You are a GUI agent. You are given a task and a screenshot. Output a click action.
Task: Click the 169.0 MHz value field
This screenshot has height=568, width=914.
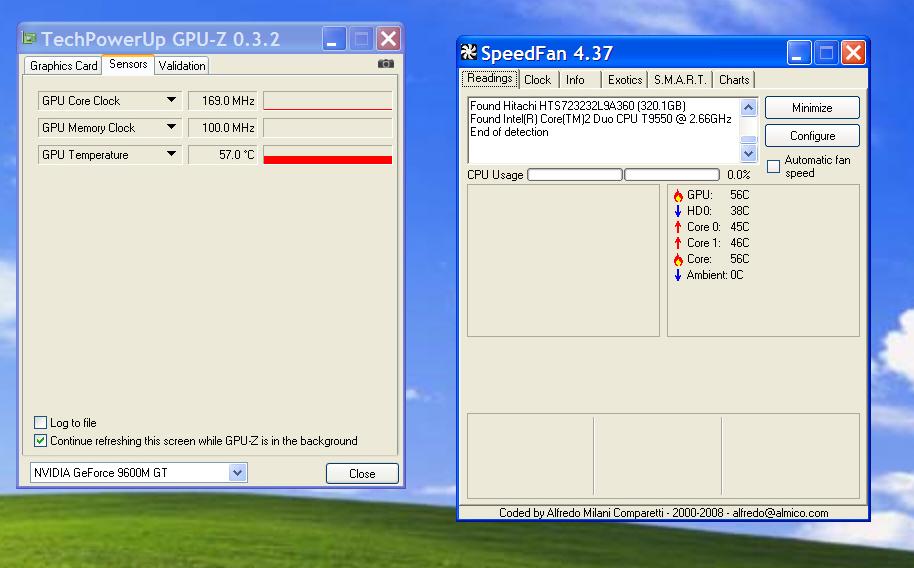pos(223,100)
